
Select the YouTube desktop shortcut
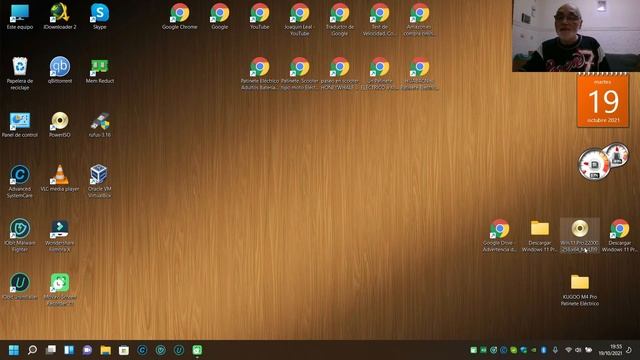[260, 17]
